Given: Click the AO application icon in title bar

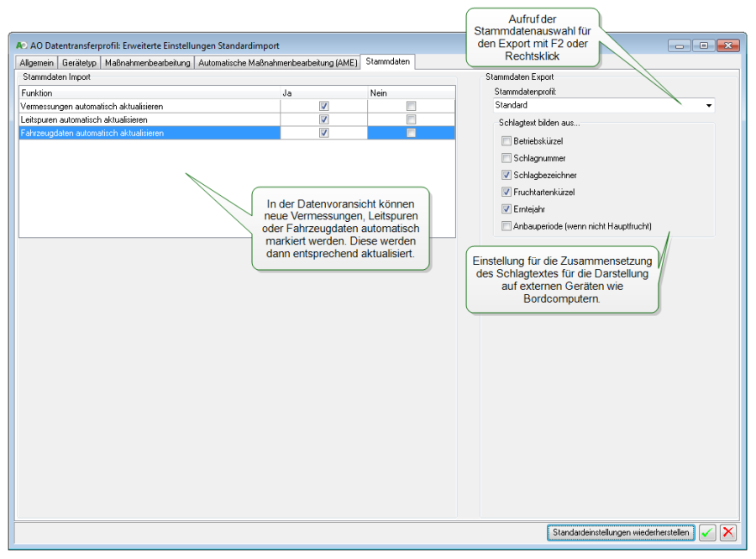Looking at the screenshot, I should [x=21, y=45].
